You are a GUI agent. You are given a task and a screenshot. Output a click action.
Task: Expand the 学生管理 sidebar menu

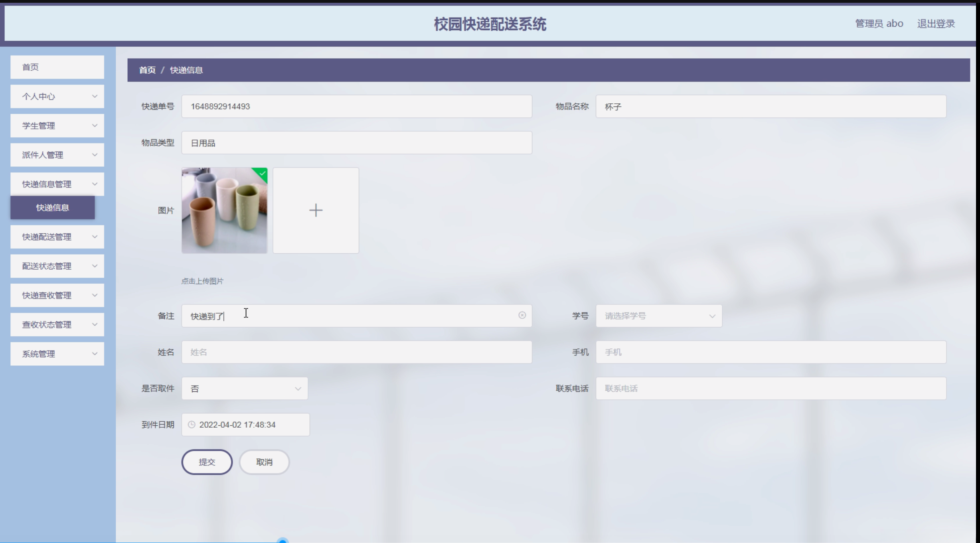pos(57,126)
